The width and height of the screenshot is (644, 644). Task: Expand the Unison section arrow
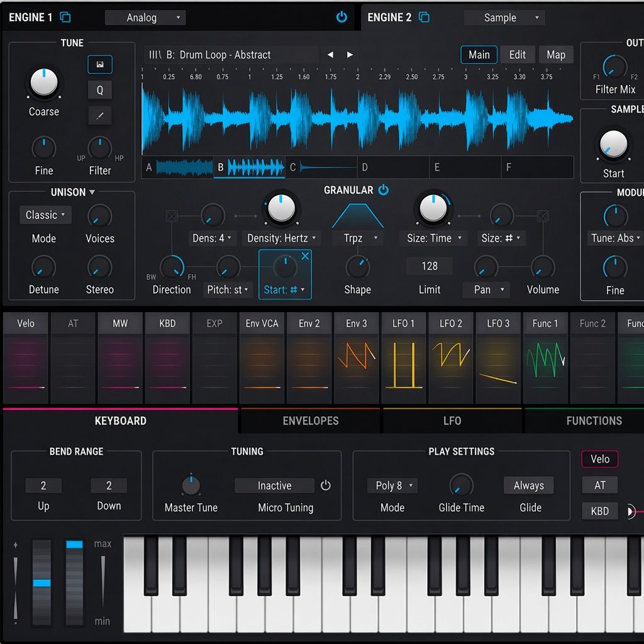coord(92,192)
